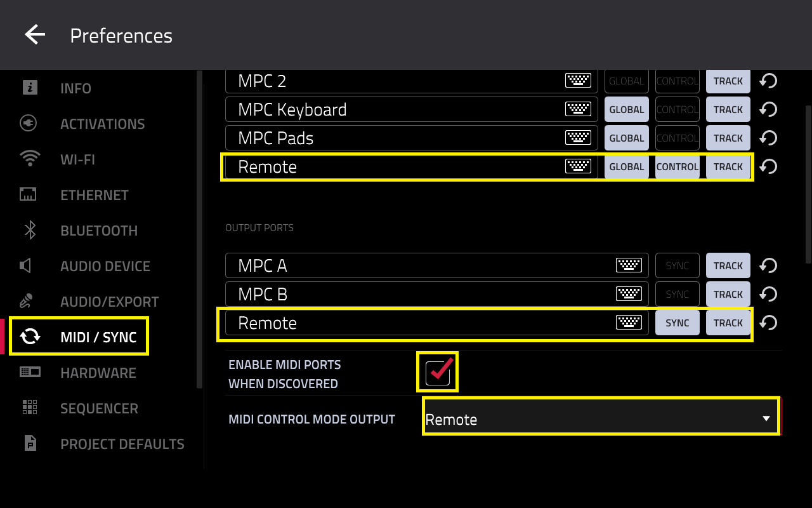Screen dimensions: 812x508
Task: Open the BLUETOOTH preferences section
Action: click(x=99, y=231)
